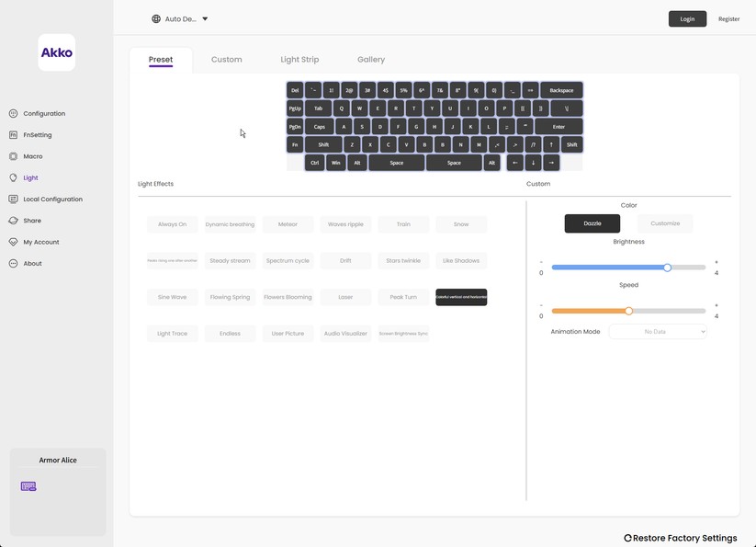Click the Backspace key on keyboard preview
This screenshot has width=756, height=547.
tap(561, 90)
